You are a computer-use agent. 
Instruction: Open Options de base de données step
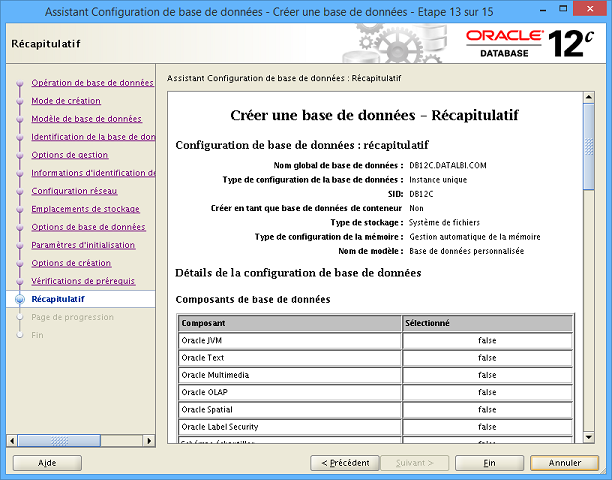coord(88,227)
